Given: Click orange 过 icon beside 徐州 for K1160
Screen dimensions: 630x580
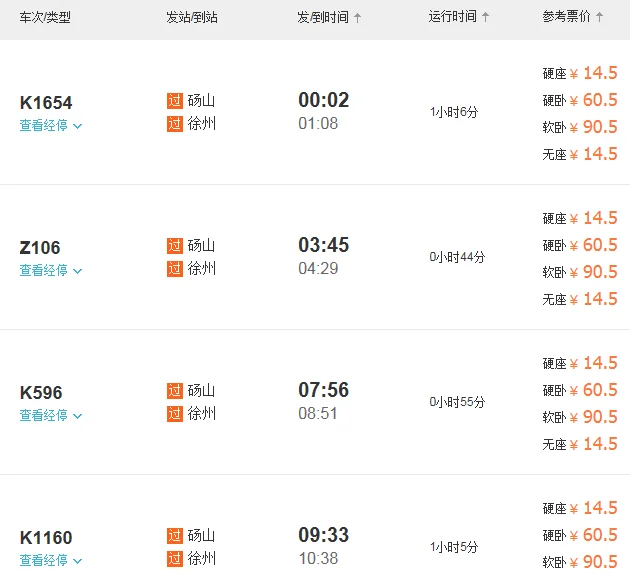Looking at the screenshot, I should click(x=175, y=559).
